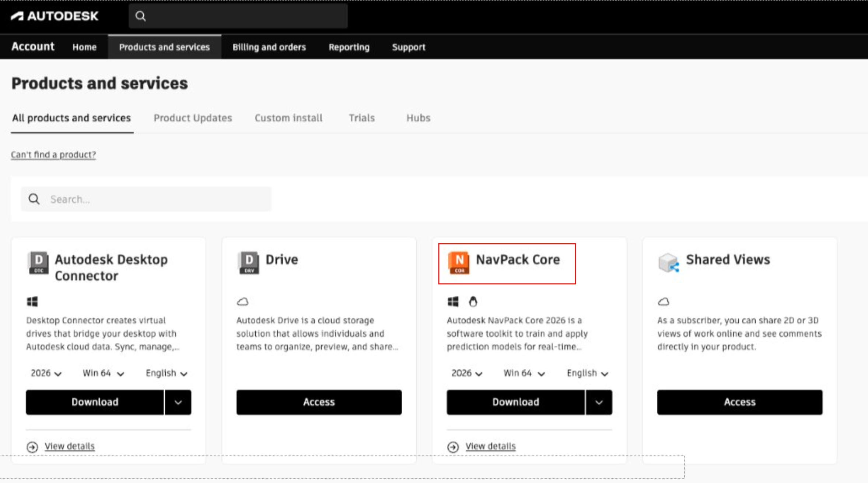The height and width of the screenshot is (483, 868).
Task: Select Products and services navigation item
Action: click(164, 47)
